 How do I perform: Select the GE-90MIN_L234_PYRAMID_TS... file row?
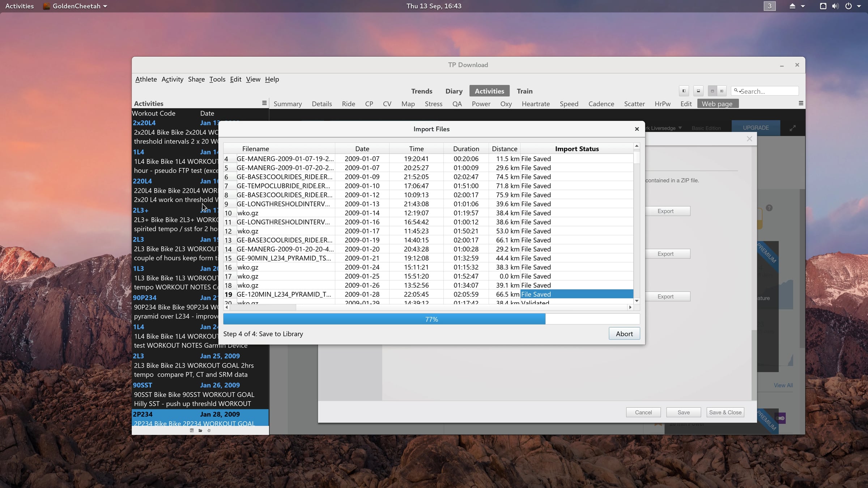428,258
